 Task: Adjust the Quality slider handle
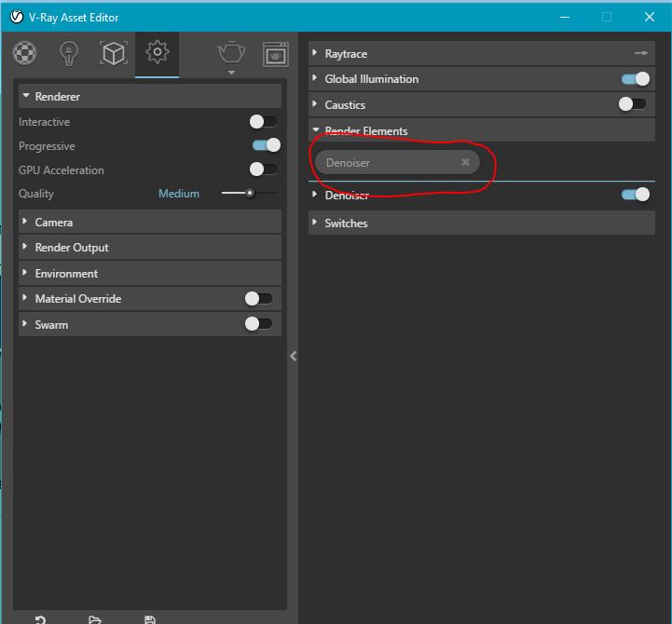250,193
